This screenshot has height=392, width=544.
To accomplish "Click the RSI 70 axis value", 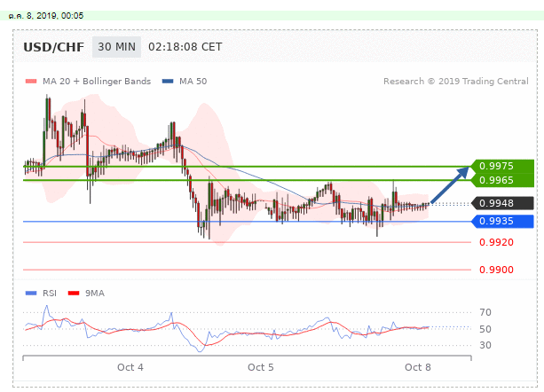I will click(485, 312).
